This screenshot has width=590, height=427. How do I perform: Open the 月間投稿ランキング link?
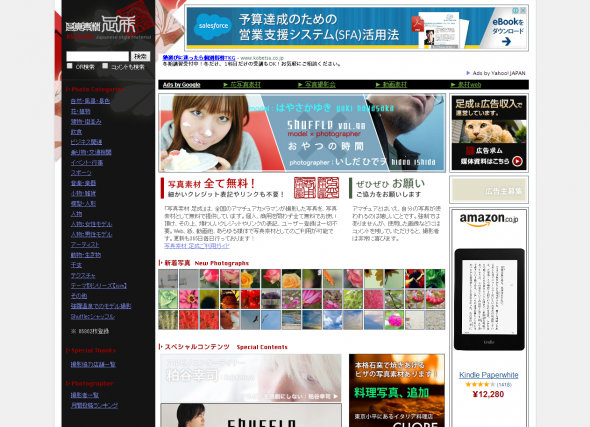click(94, 405)
